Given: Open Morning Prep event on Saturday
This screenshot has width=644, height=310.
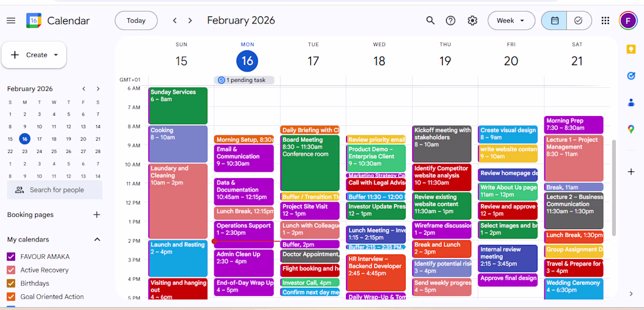Looking at the screenshot, I should (574, 125).
